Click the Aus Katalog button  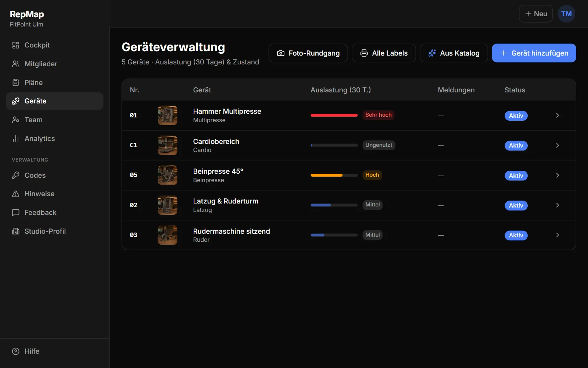click(454, 53)
